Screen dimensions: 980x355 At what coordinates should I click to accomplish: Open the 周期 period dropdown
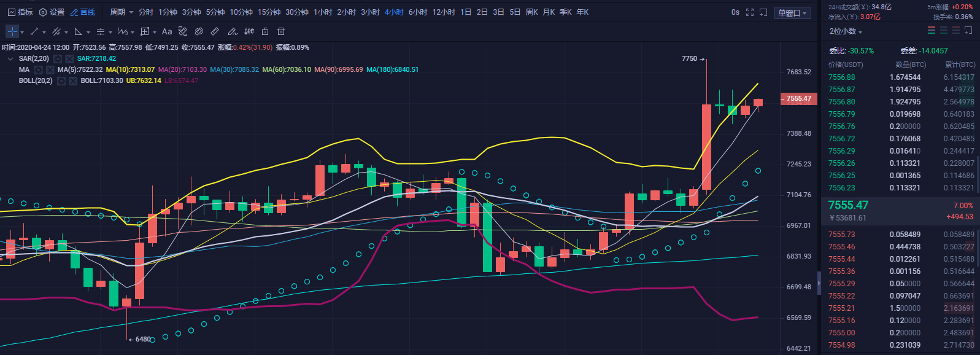click(x=121, y=12)
